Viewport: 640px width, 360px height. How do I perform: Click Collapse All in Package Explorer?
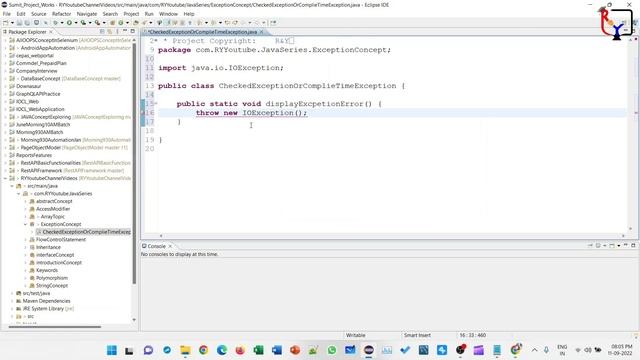(x=102, y=31)
